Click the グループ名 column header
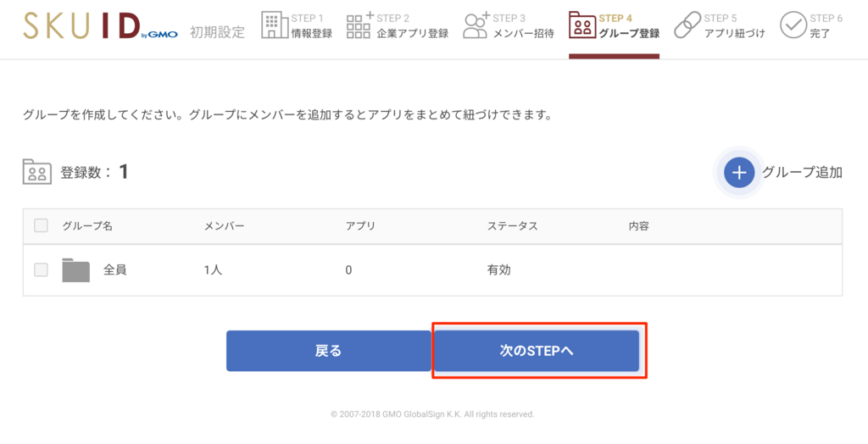Screen dimensions: 868x444 point(87,226)
